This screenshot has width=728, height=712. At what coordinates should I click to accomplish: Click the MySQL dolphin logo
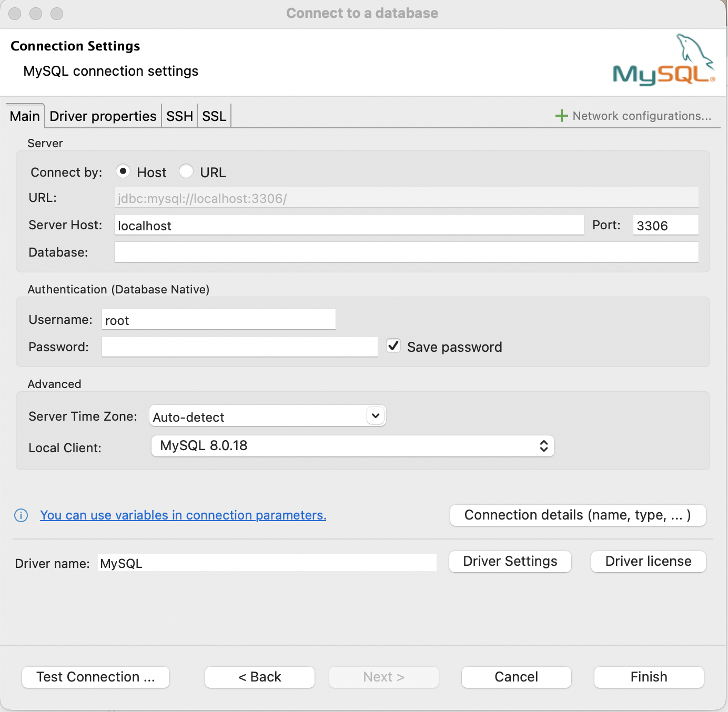(x=664, y=59)
